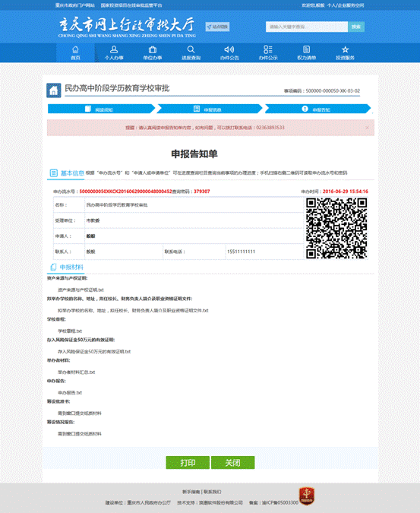Open 进度查询 magnifier icon in navigation
The height and width of the screenshot is (513, 420).
191,49
